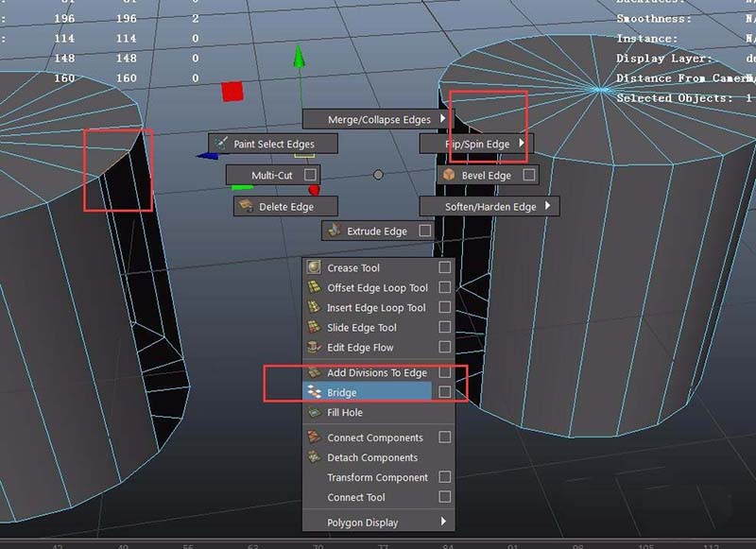756x549 pixels.
Task: Open the Multi-Cut option box
Action: click(310, 175)
